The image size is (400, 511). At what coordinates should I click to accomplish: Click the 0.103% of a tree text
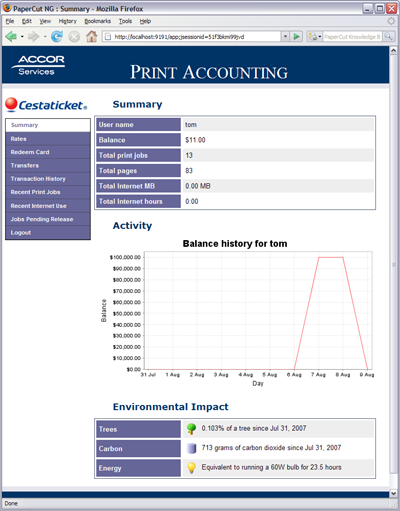pyautogui.click(x=254, y=428)
